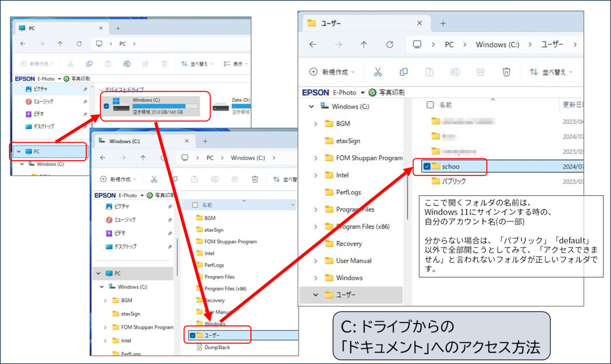Refresh the PC window
This screenshot has height=364, width=611.
79,43
